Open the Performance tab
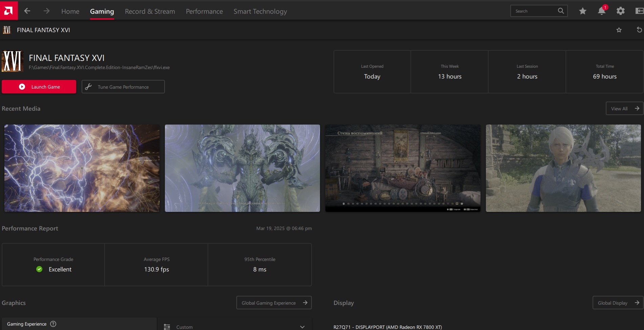Image resolution: width=644 pixels, height=330 pixels. point(204,11)
